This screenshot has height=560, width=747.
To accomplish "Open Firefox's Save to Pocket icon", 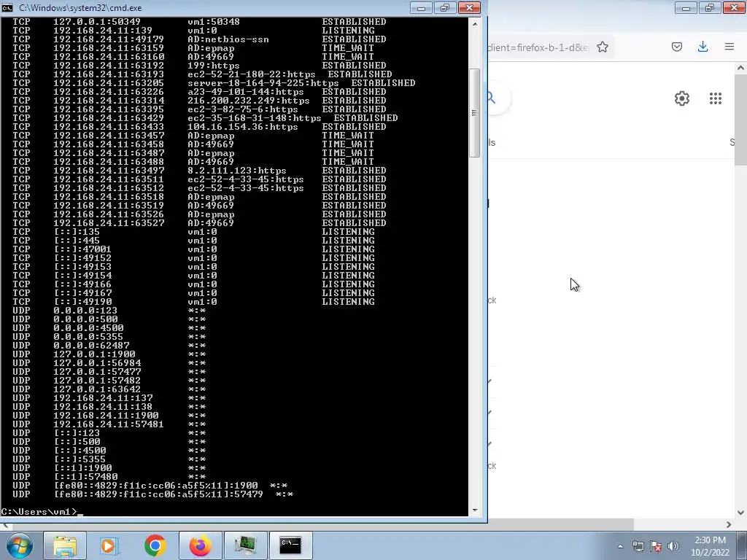I will 677,47.
